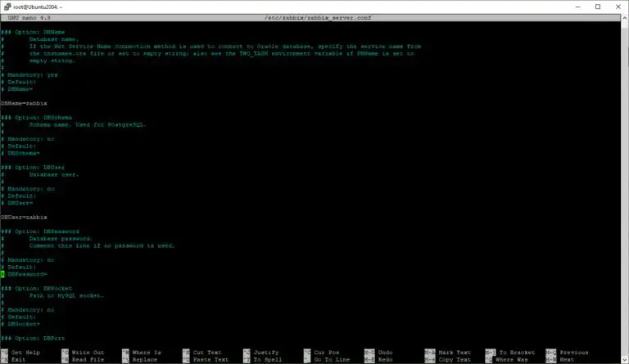
Task: Click the To Spell shortcut label
Action: coord(268,360)
